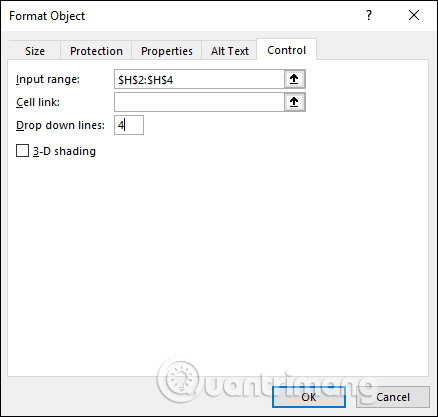Image resolution: width=438 pixels, height=417 pixels.
Task: Click the Format Object title bar text
Action: click(x=47, y=16)
